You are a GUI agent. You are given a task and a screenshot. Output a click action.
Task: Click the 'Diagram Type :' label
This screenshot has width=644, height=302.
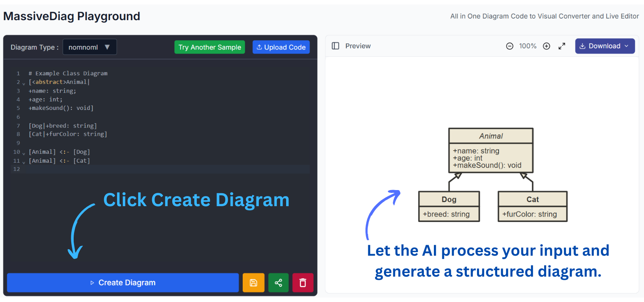tap(35, 47)
